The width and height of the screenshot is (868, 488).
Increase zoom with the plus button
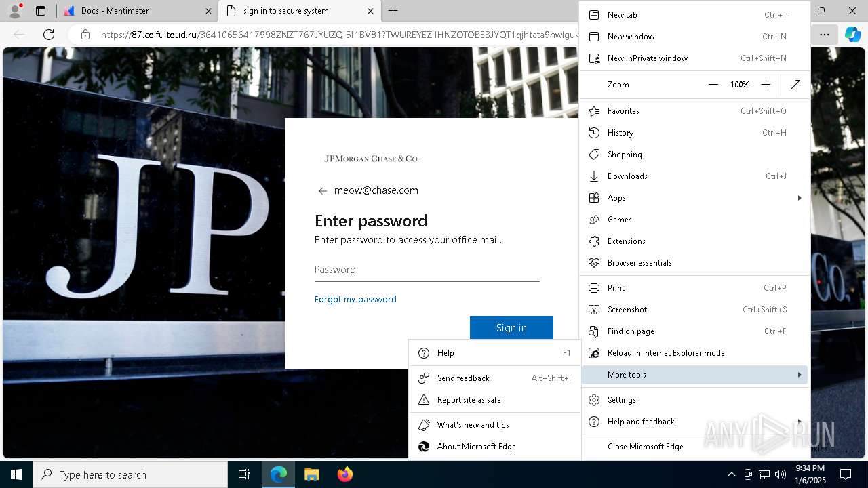[x=766, y=85]
